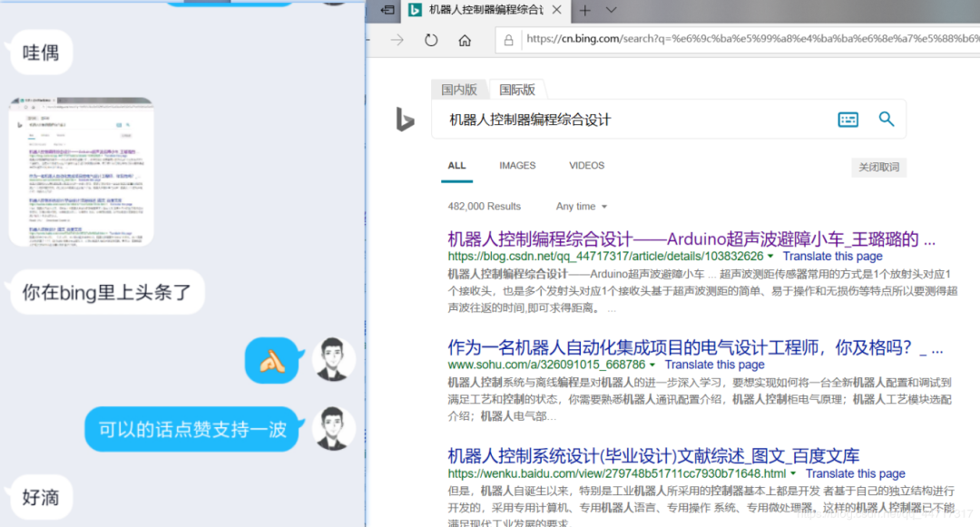Image resolution: width=980 pixels, height=527 pixels.
Task: Click the 哇偶 chat message bubble
Action: pyautogui.click(x=41, y=53)
